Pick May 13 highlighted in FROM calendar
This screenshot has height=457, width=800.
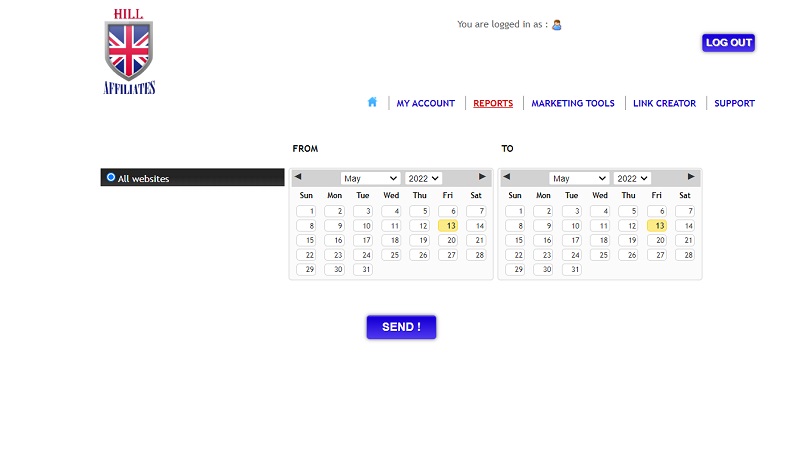pyautogui.click(x=447, y=225)
